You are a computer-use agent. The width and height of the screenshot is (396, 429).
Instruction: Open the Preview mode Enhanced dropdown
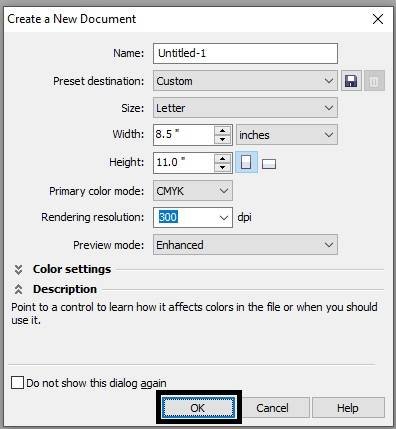[x=245, y=245]
